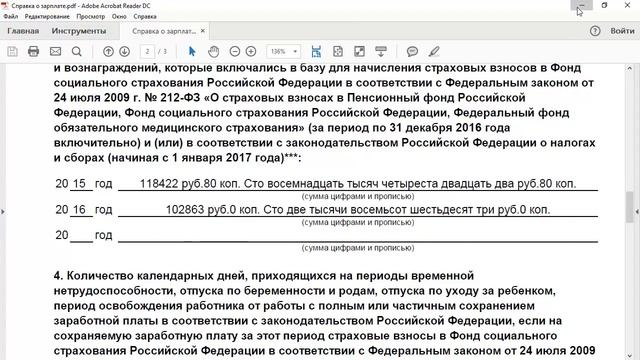Open read mode toolbar icon

click(x=381, y=51)
